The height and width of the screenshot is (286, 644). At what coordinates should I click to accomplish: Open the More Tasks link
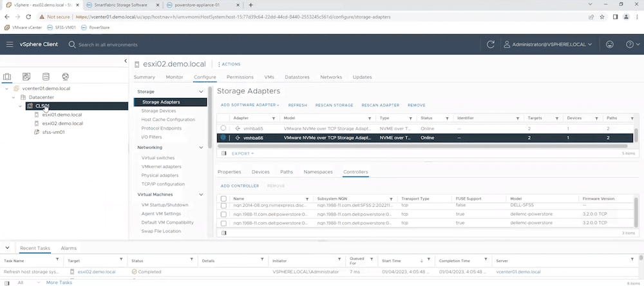(x=59, y=282)
